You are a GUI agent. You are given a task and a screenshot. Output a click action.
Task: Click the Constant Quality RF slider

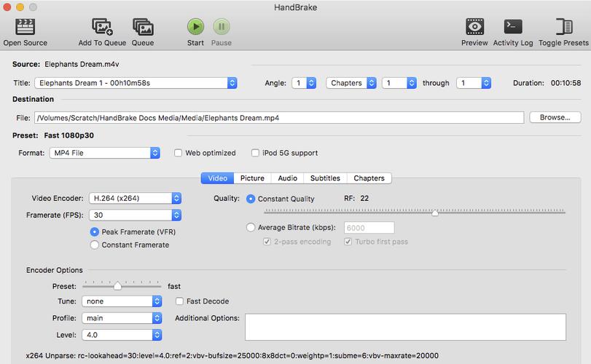pyautogui.click(x=414, y=213)
